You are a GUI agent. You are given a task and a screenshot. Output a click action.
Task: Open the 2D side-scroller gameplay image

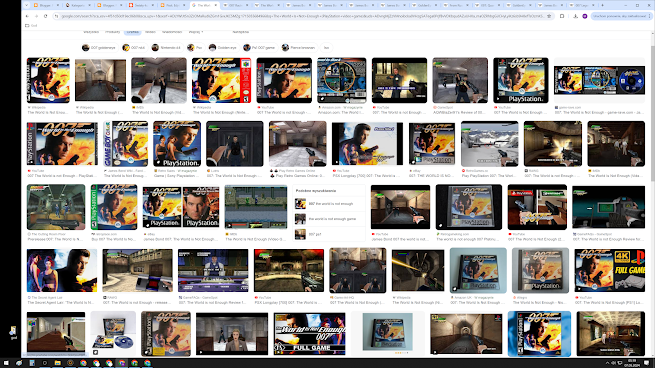[256, 207]
